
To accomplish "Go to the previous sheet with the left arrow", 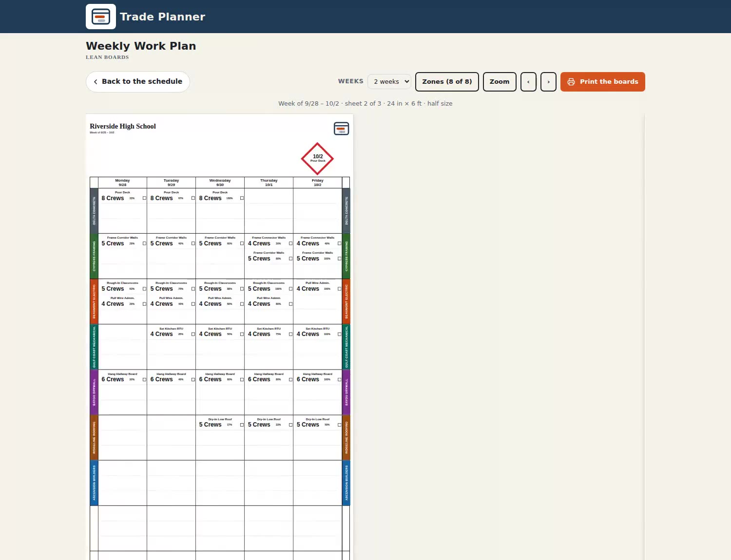I will tap(528, 82).
